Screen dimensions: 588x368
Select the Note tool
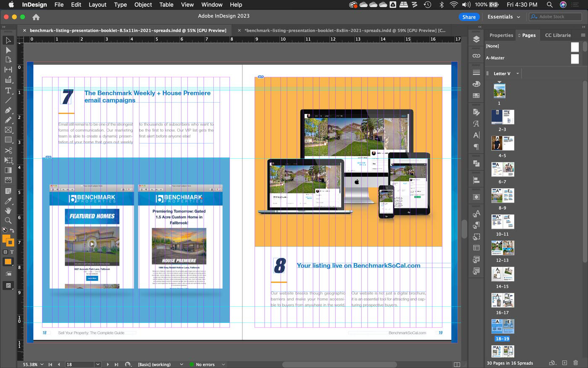point(8,191)
